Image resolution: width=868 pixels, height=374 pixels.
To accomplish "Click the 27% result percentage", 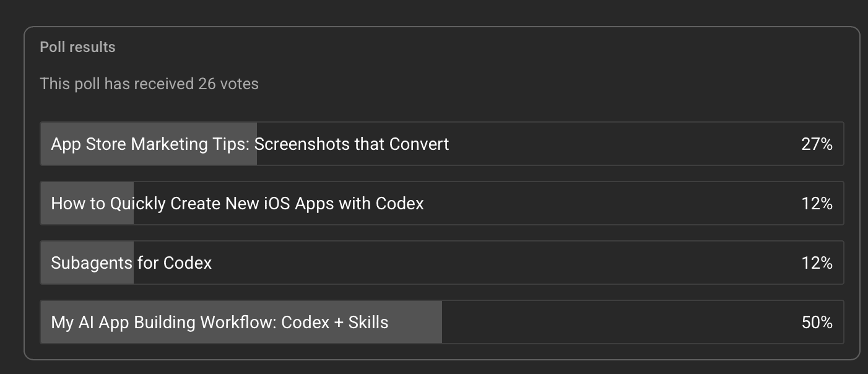I will 817,144.
